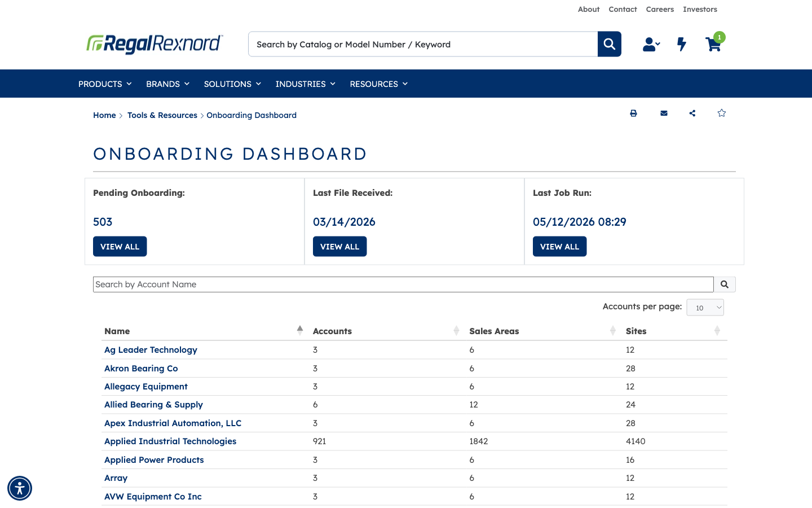Screen dimensions: 812x508
Task: Open the user account icon menu
Action: (x=651, y=44)
